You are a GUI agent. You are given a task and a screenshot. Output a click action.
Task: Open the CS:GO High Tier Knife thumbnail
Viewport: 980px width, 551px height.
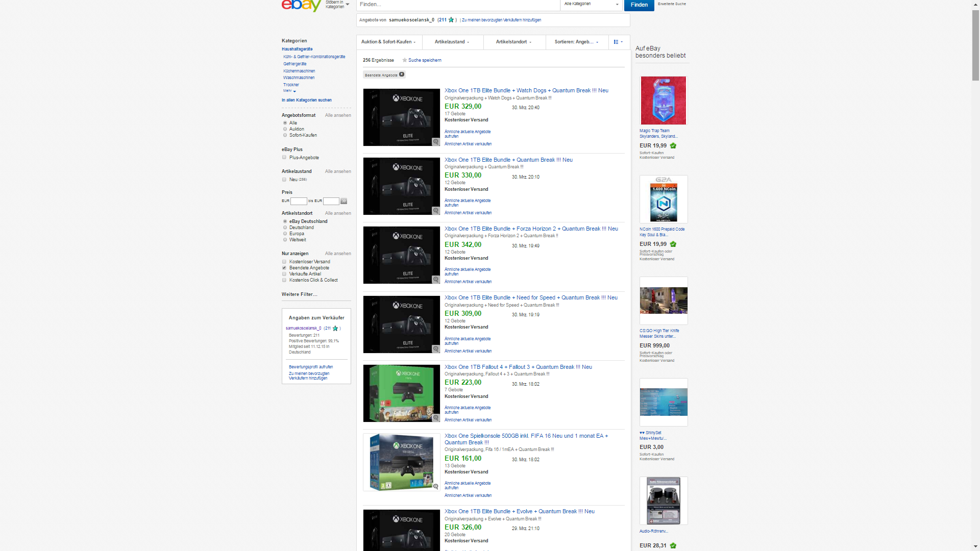tap(664, 300)
